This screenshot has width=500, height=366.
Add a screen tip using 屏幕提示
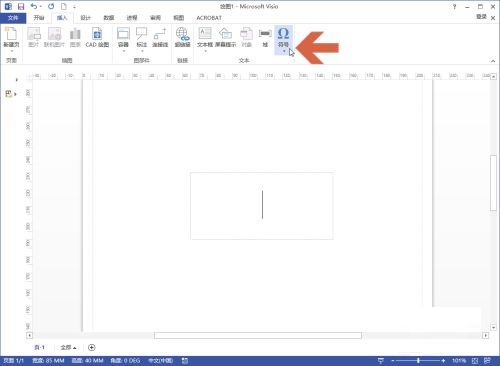(x=225, y=37)
